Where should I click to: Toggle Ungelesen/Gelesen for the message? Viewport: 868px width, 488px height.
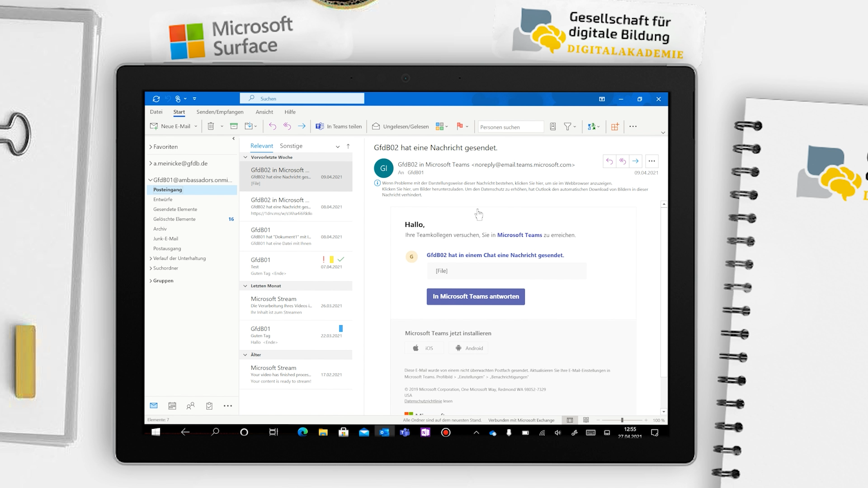pos(401,127)
